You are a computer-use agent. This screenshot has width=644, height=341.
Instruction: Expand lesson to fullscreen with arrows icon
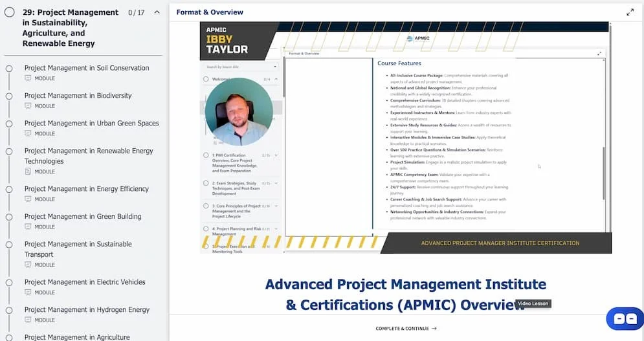coord(630,12)
